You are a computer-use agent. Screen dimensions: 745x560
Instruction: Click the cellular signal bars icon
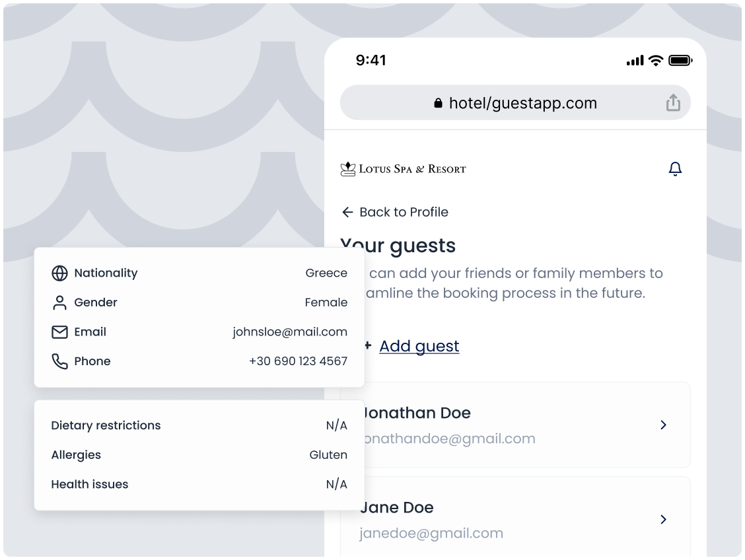(635, 60)
